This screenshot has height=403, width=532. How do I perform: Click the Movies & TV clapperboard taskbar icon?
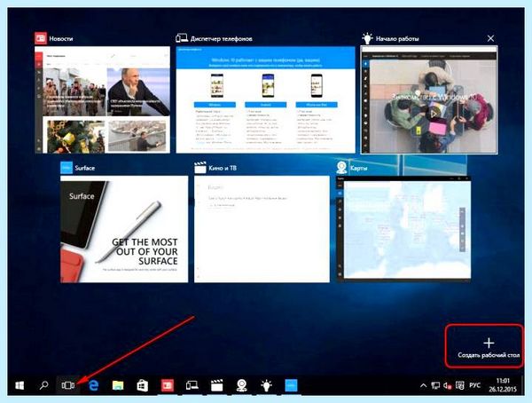(217, 385)
